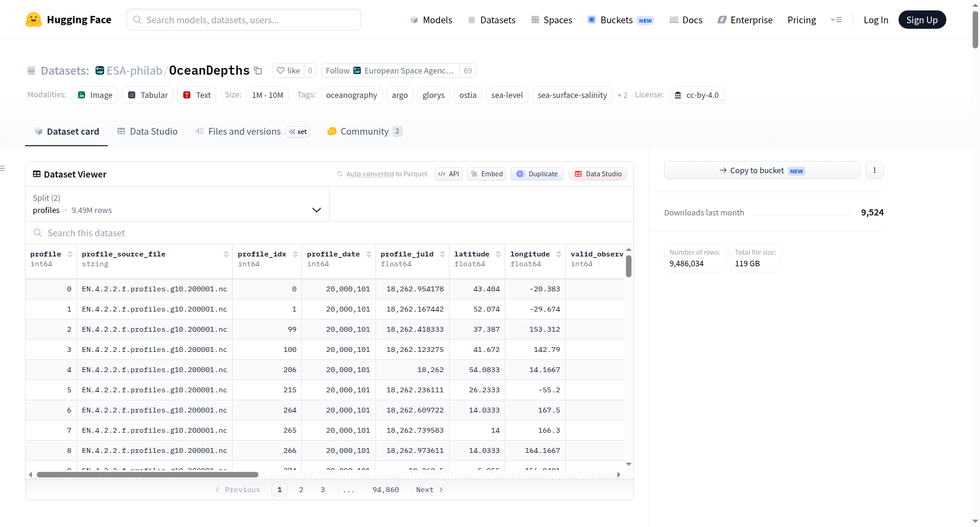Open the Docs navigation item

(x=686, y=20)
